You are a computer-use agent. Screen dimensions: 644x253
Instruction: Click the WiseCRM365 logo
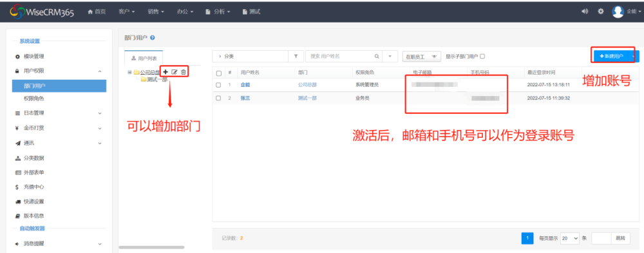tap(41, 12)
